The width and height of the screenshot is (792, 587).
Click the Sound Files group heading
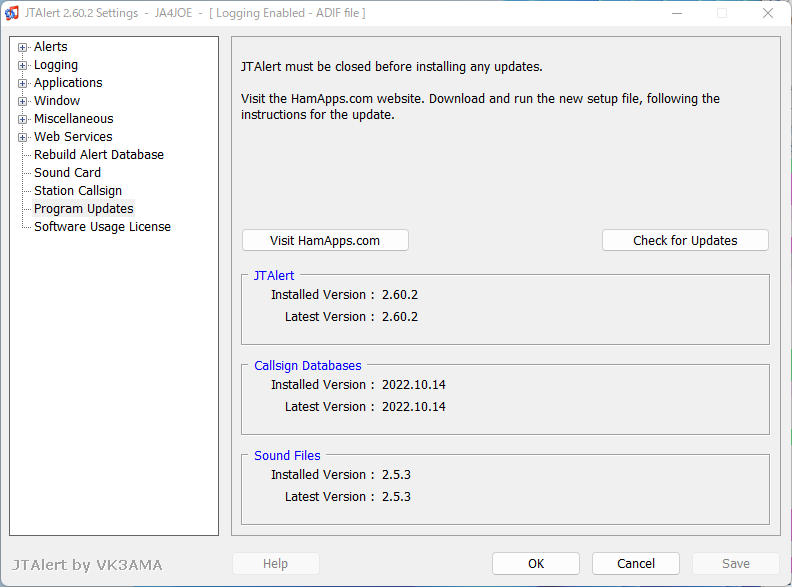[287, 456]
